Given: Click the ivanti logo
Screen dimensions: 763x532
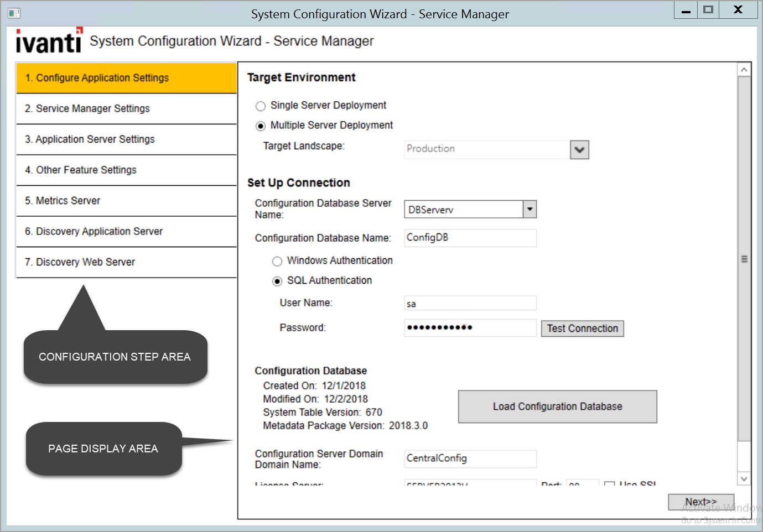Looking at the screenshot, I should (48, 40).
